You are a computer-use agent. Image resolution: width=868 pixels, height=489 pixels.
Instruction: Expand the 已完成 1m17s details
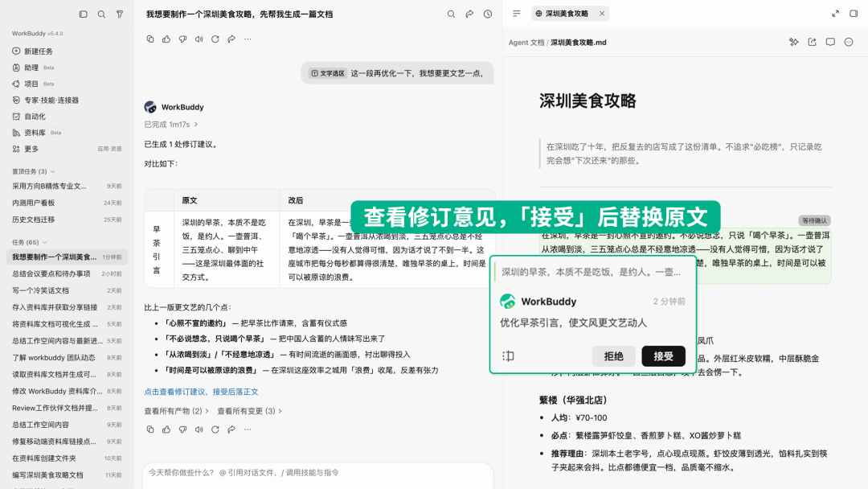click(x=171, y=125)
